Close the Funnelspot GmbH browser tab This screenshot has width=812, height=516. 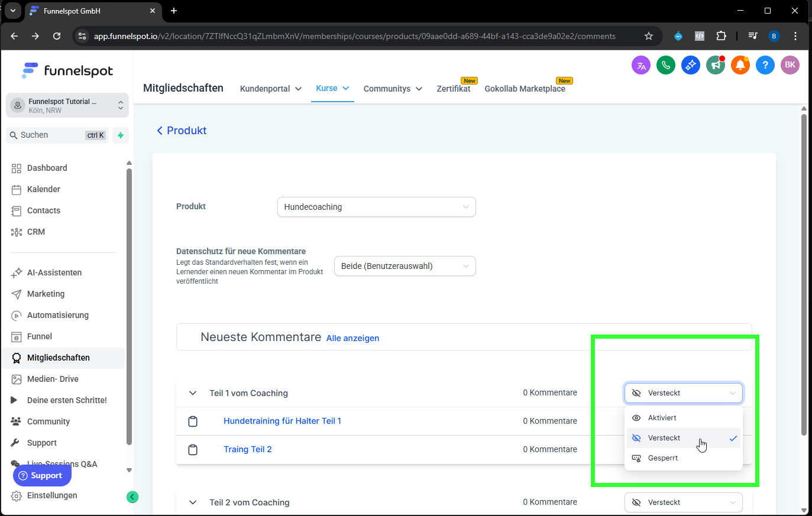(153, 11)
